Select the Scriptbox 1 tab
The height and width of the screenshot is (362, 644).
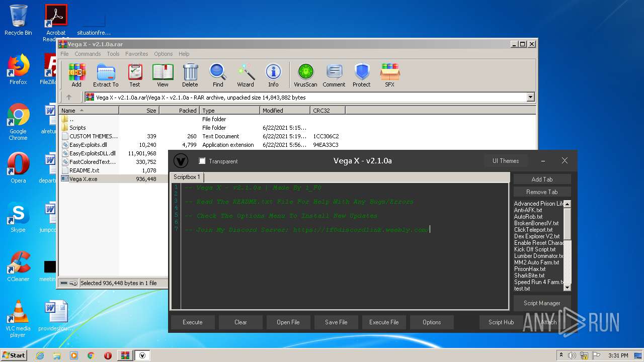click(x=187, y=177)
